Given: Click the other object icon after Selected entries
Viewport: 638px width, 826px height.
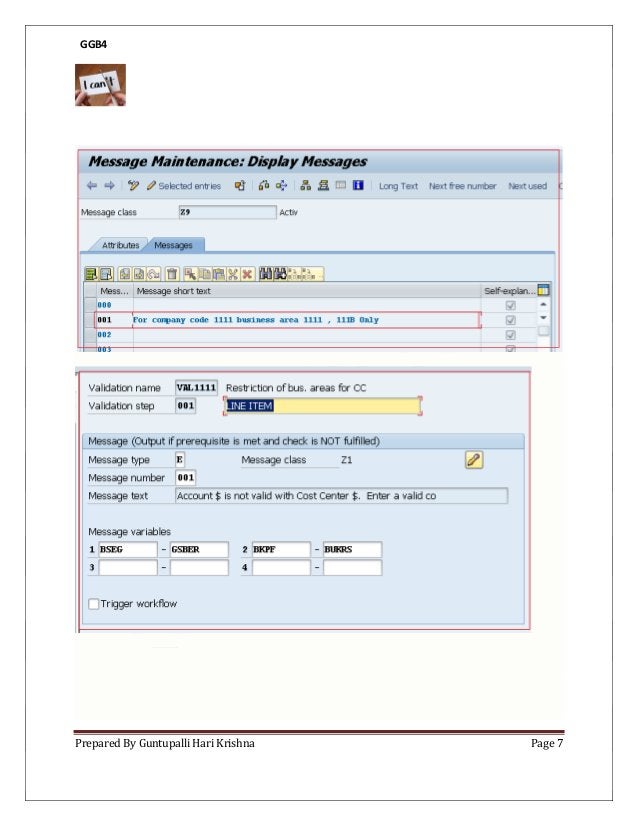Looking at the screenshot, I should (240, 185).
